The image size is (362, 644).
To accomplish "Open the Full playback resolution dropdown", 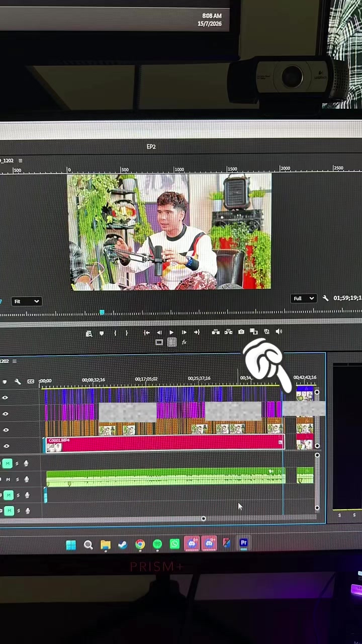I will point(304,298).
